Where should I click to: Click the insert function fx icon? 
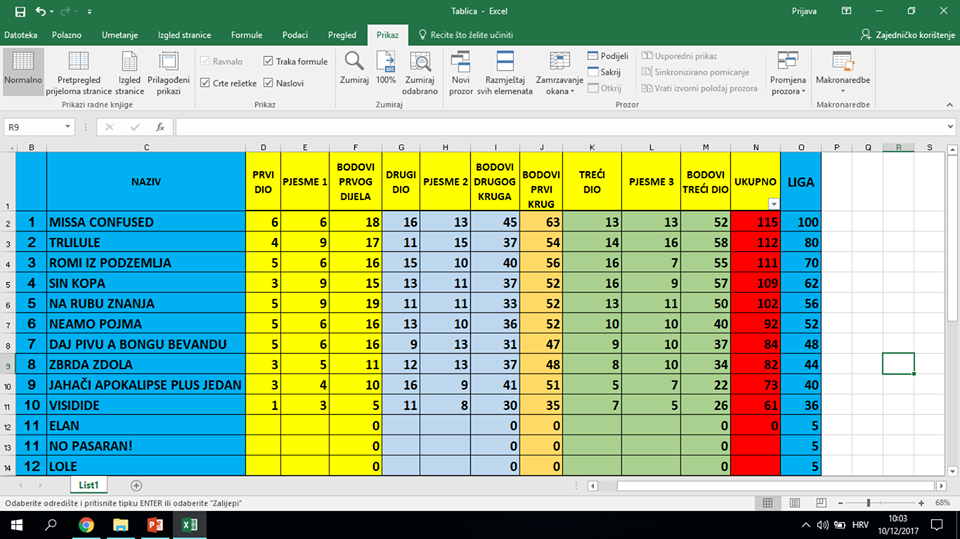pyautogui.click(x=159, y=127)
